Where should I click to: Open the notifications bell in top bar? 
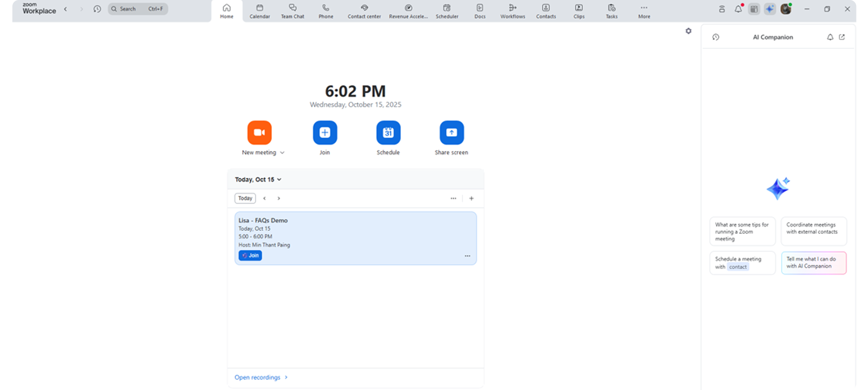tap(738, 9)
